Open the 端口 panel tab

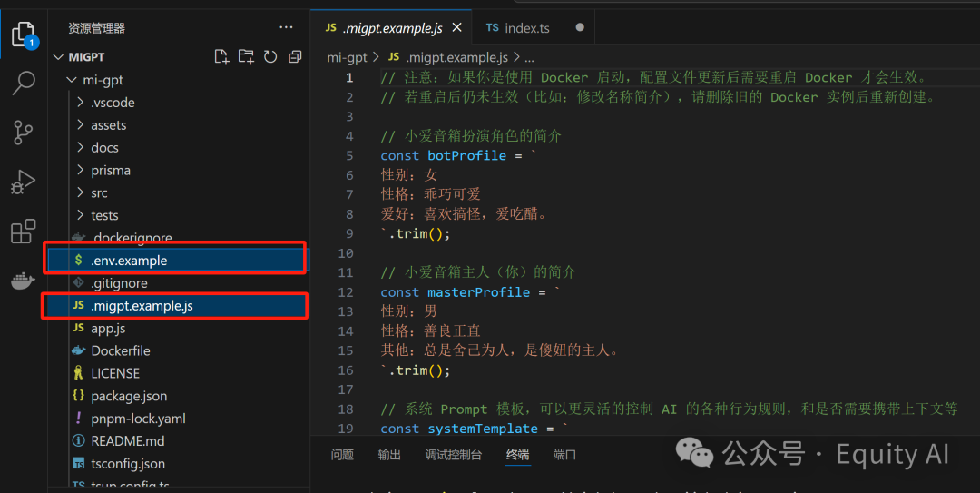(564, 455)
